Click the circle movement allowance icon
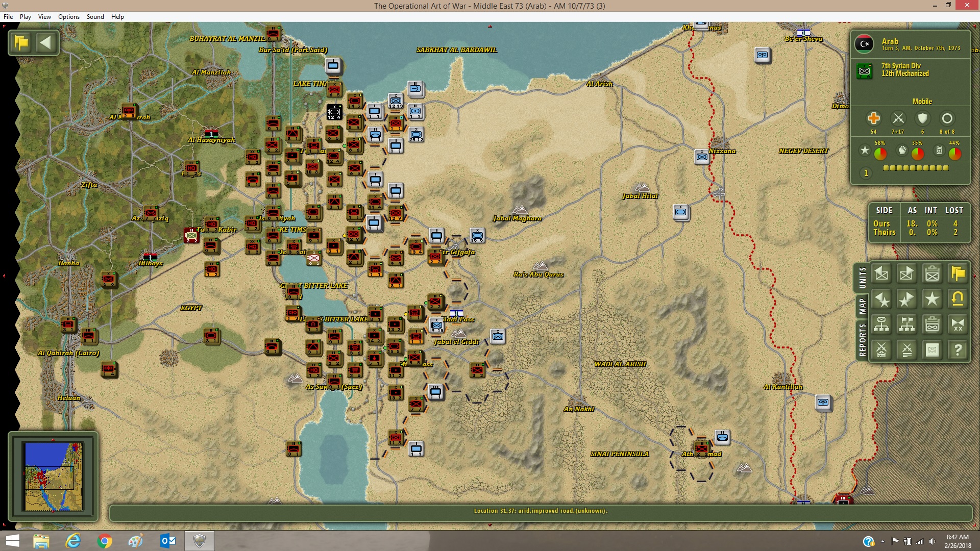 tap(947, 119)
